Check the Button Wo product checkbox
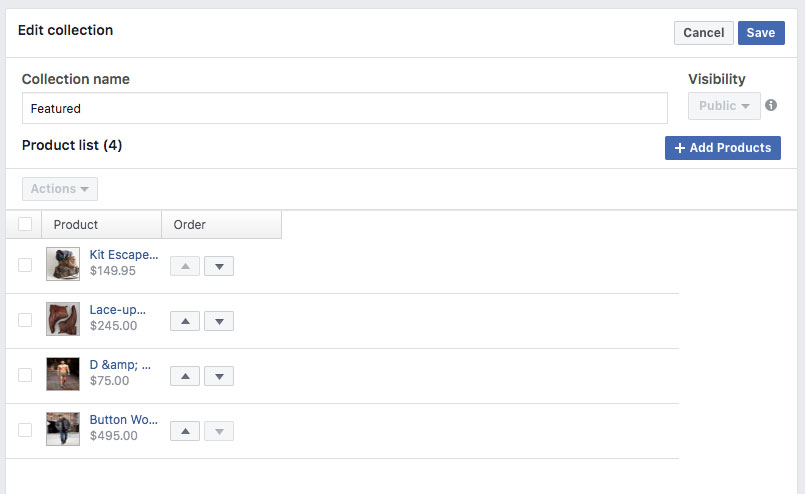The width and height of the screenshot is (805, 494). pyautogui.click(x=25, y=430)
